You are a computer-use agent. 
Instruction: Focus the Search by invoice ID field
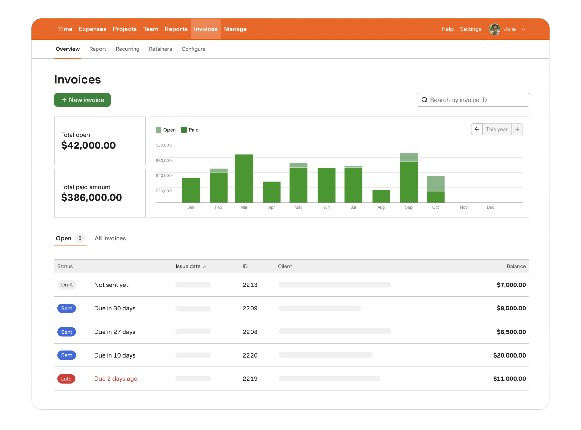[x=473, y=100]
